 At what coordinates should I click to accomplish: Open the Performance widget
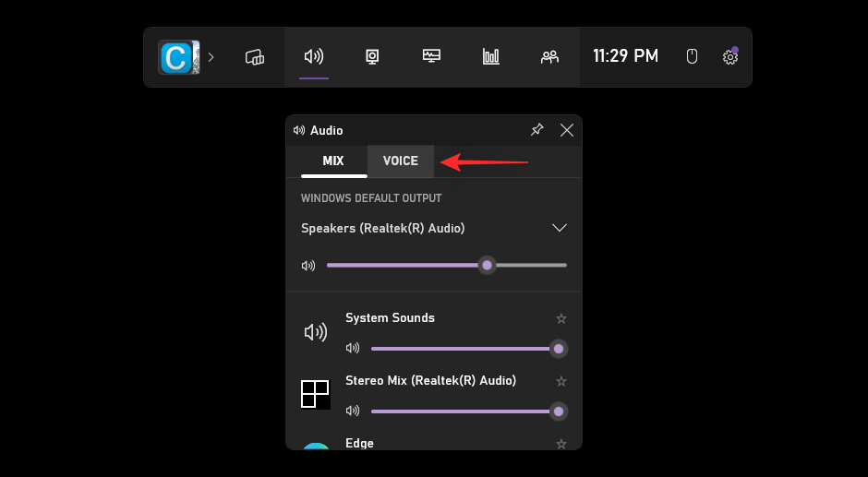[431, 57]
